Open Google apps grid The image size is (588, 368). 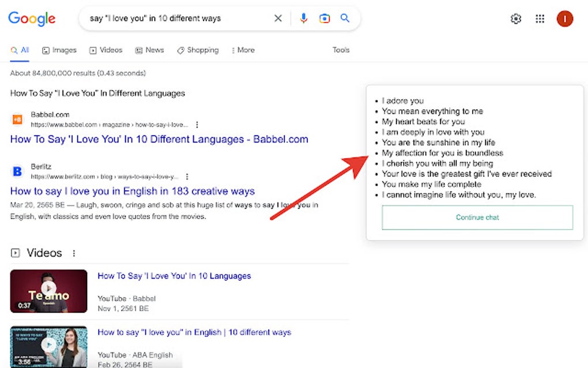[540, 19]
